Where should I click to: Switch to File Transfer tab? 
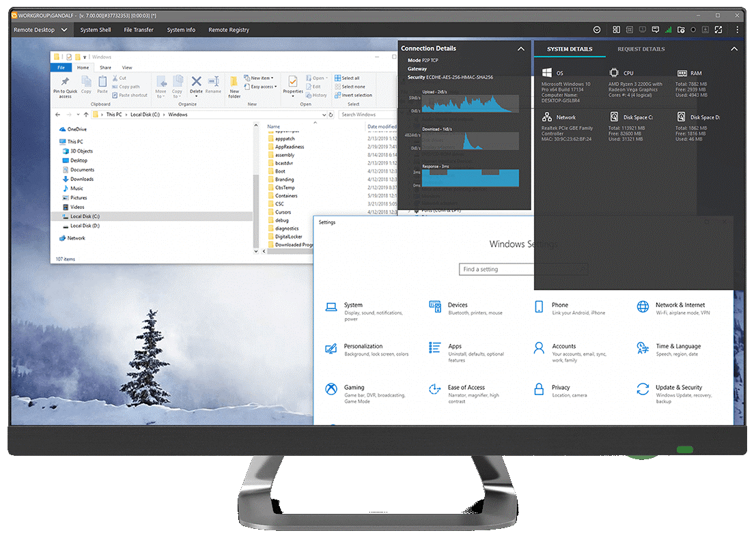tap(139, 30)
